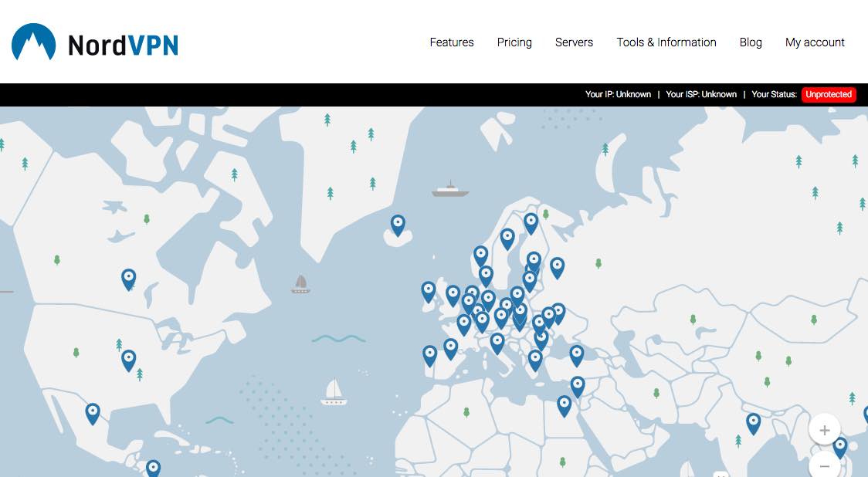The height and width of the screenshot is (477, 868).
Task: Select the Russia server pin
Action: click(x=557, y=267)
